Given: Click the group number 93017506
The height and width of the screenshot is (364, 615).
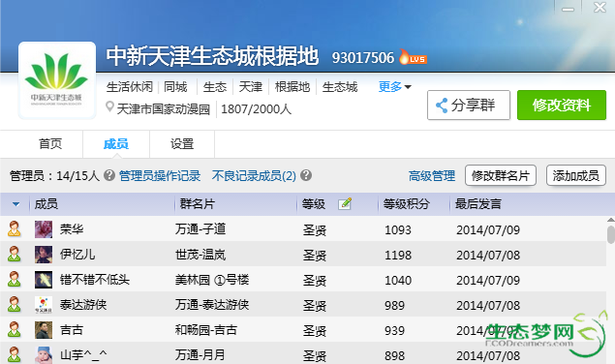Looking at the screenshot, I should point(363,58).
